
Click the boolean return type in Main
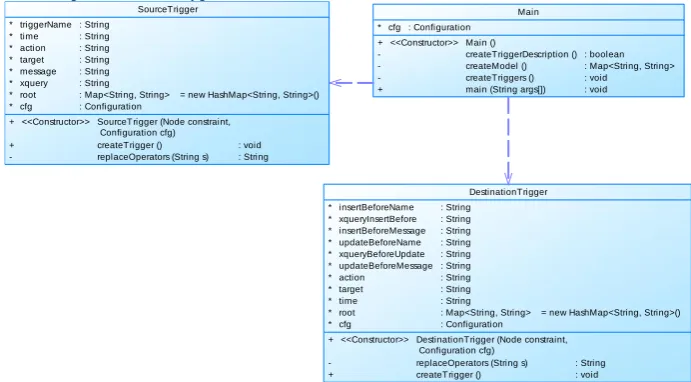[607, 54]
